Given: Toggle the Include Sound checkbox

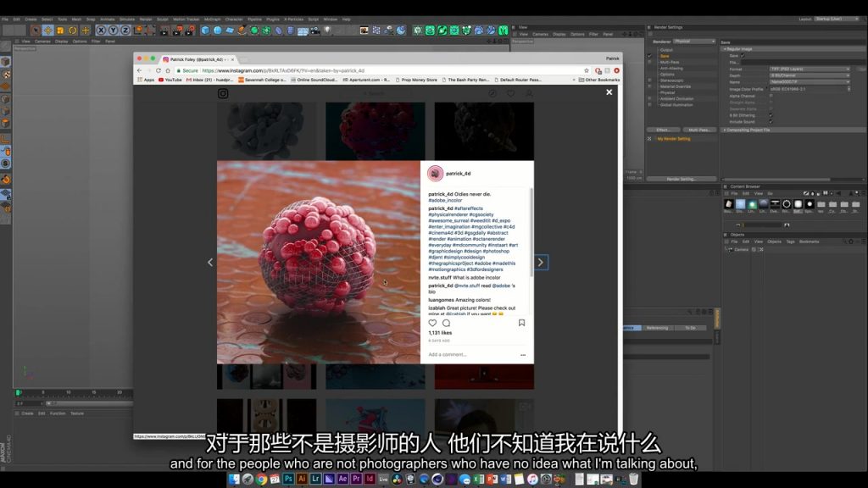Looking at the screenshot, I should coord(771,122).
